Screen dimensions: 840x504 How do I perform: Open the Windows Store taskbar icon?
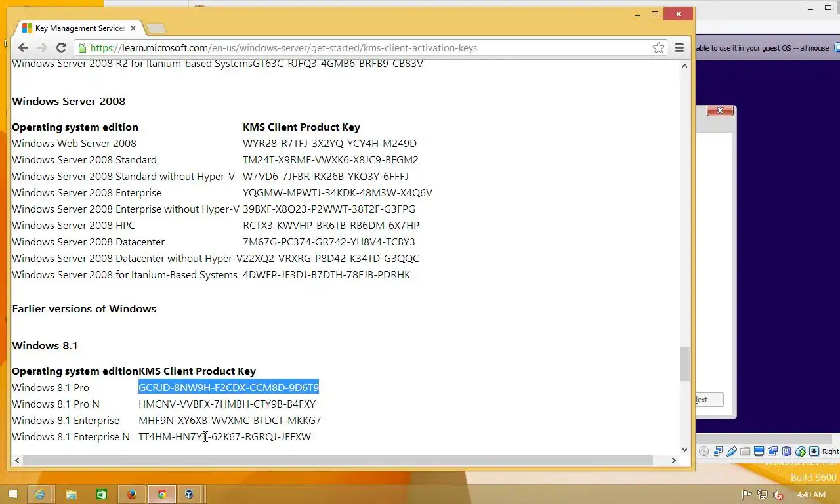[101, 494]
